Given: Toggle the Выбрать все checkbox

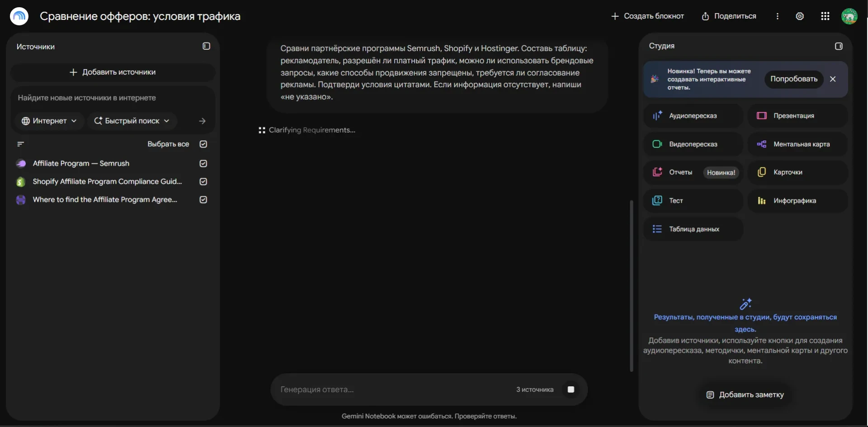Looking at the screenshot, I should (x=203, y=144).
